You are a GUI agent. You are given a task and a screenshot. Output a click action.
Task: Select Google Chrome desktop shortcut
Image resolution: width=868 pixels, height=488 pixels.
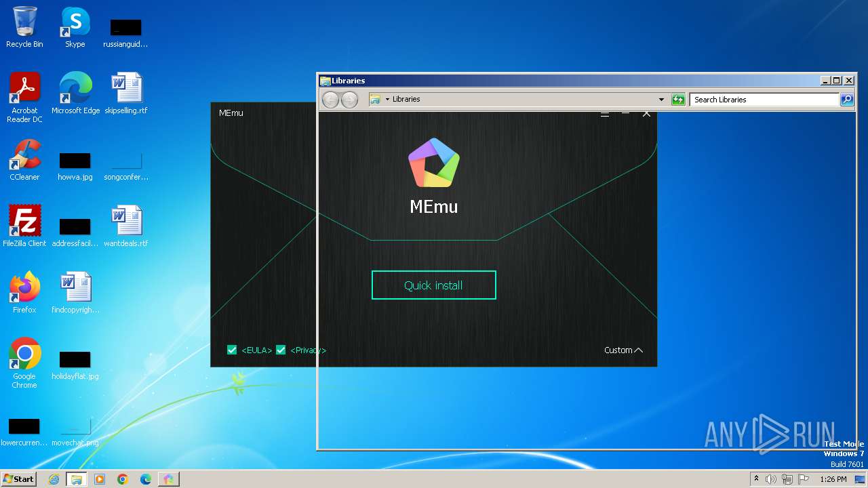pos(24,363)
